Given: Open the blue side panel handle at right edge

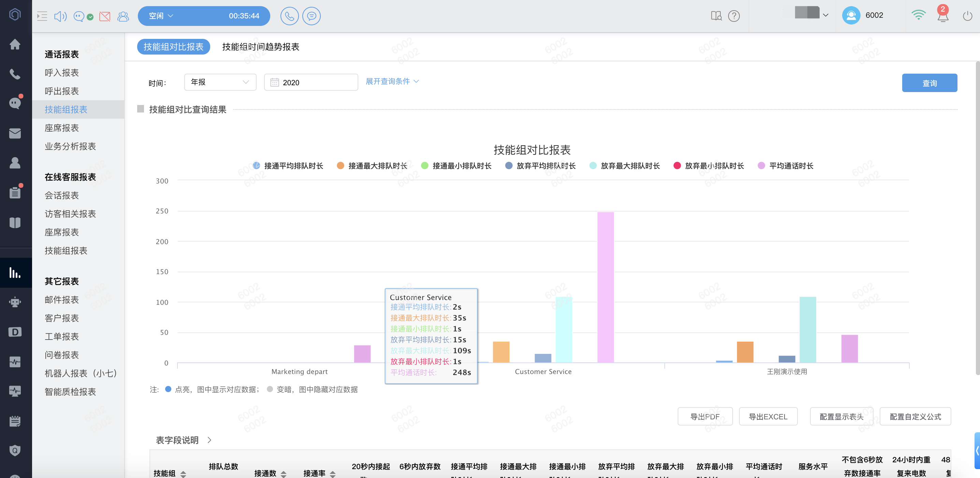Looking at the screenshot, I should pos(977,451).
